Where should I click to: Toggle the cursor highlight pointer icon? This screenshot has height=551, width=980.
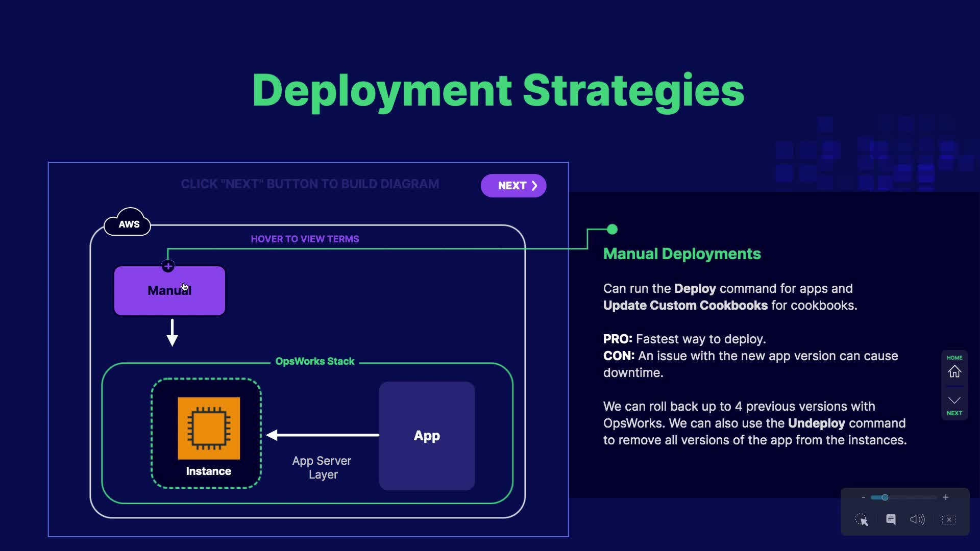(x=862, y=520)
